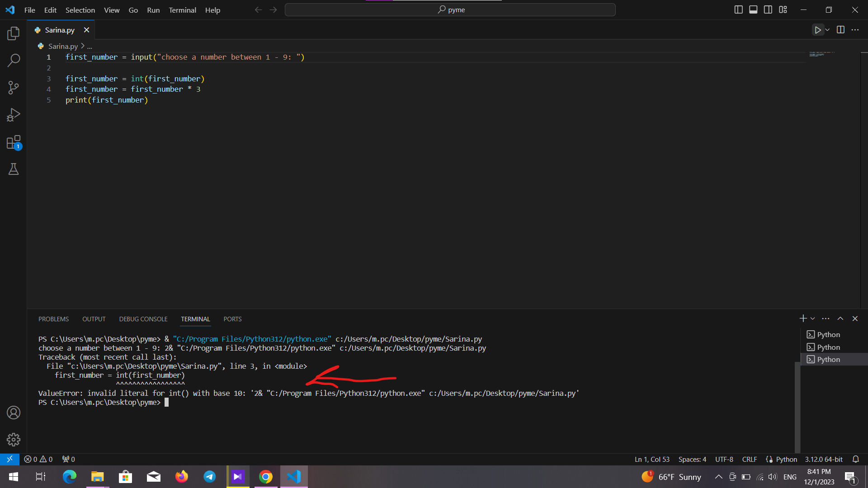868x488 pixels.
Task: Open the View menu
Action: pyautogui.click(x=112, y=10)
